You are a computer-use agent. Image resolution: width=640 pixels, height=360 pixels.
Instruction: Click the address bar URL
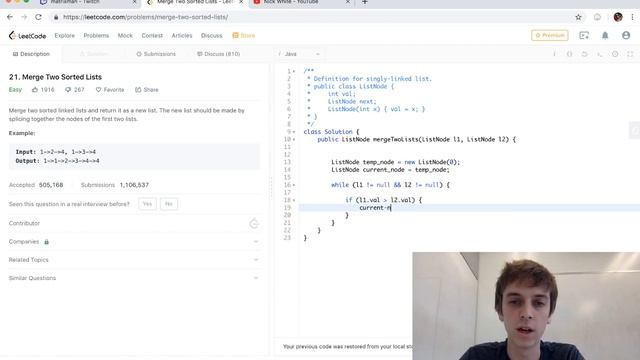[146, 17]
